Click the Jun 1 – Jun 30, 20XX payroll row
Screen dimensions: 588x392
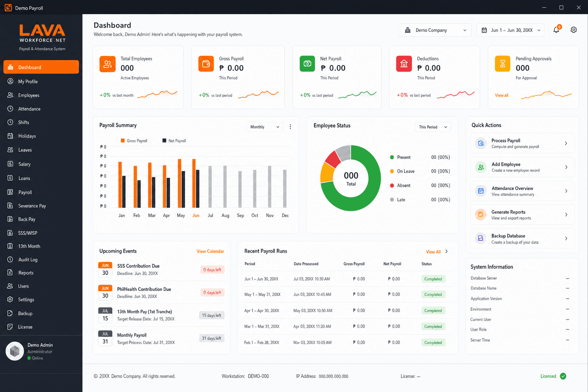(x=347, y=279)
